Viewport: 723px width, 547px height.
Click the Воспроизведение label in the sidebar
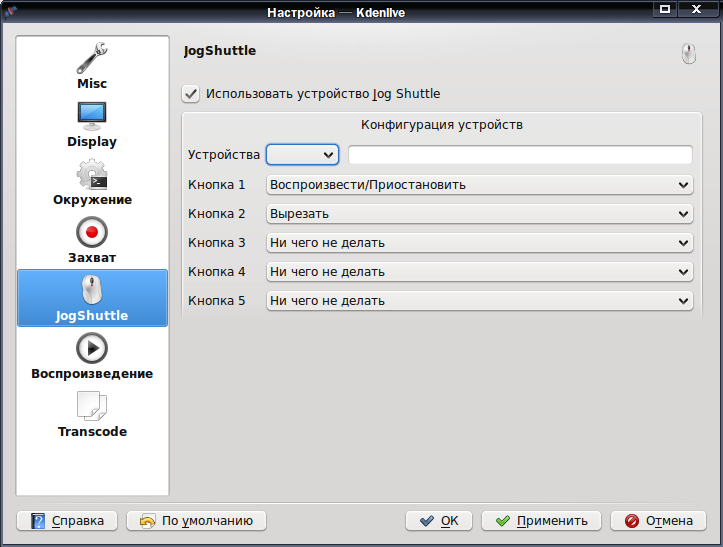pyautogui.click(x=92, y=374)
